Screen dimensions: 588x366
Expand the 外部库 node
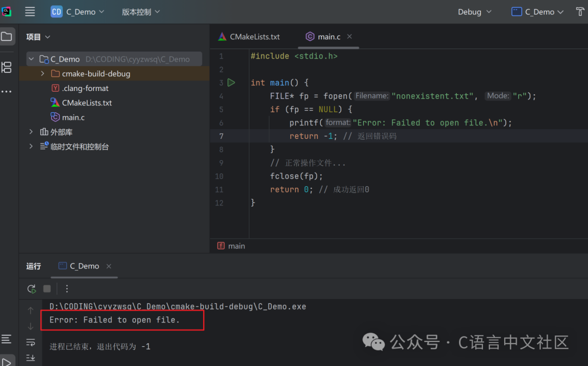tap(31, 132)
